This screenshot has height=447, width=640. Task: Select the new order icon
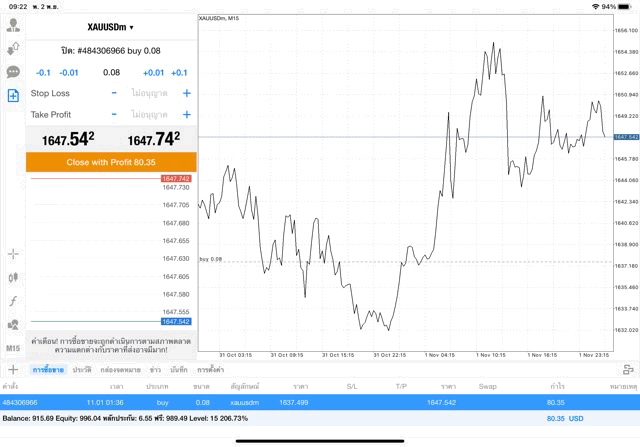[x=13, y=96]
